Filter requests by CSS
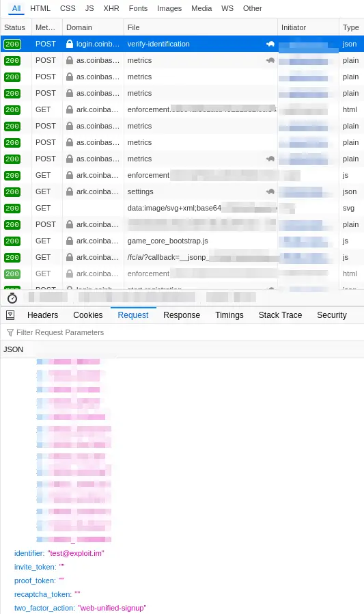Image resolution: width=364 pixels, height=614 pixels. pyautogui.click(x=68, y=8)
